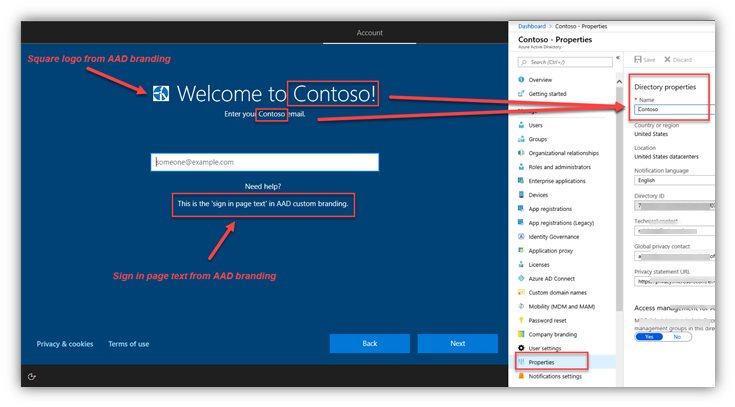The height and width of the screenshot is (407, 735).
Task: Click the 'Directory properties' heading
Action: 665,87
